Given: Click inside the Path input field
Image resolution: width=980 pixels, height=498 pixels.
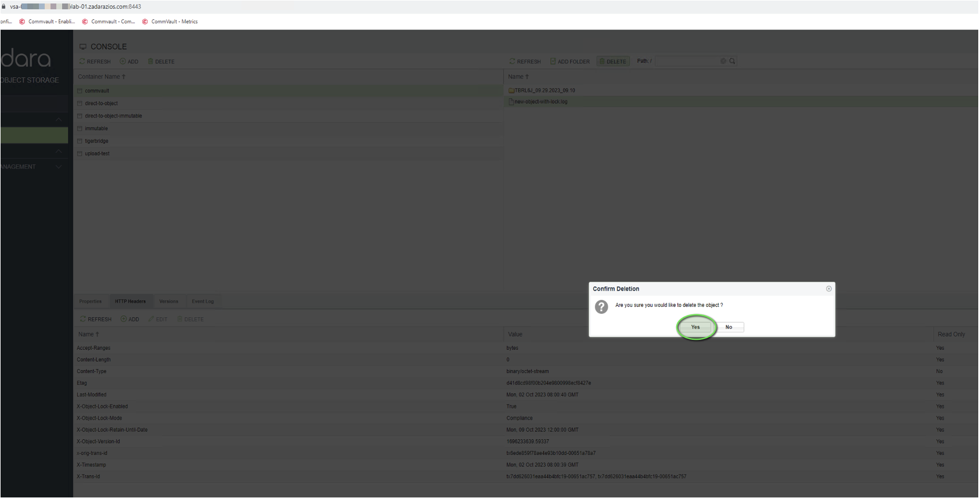Looking at the screenshot, I should tap(687, 61).
